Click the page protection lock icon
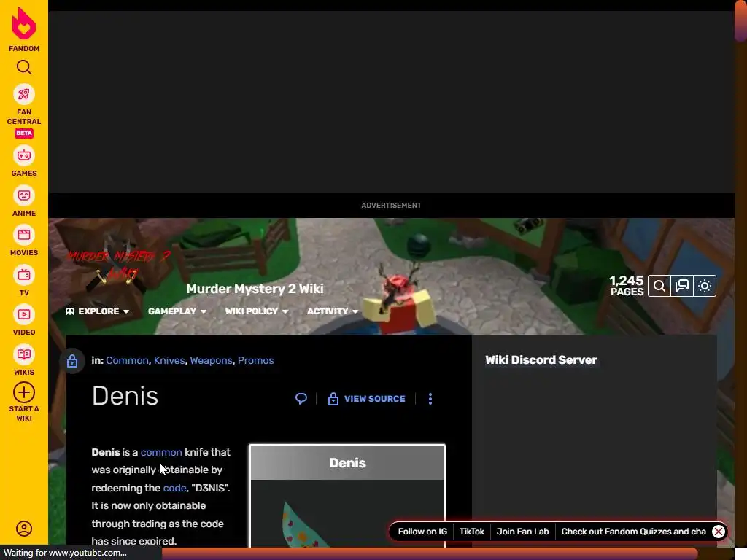Screen dimensions: 747x560 pyautogui.click(x=72, y=361)
